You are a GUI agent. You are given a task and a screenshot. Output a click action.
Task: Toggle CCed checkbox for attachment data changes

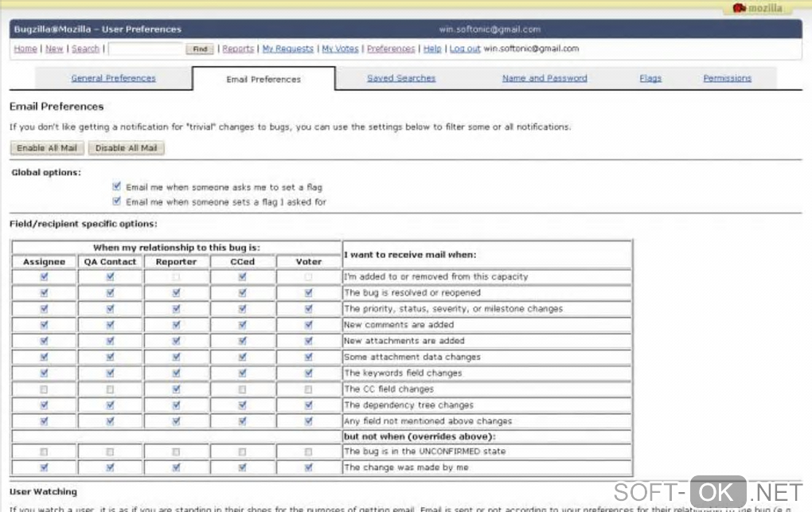pyautogui.click(x=242, y=357)
